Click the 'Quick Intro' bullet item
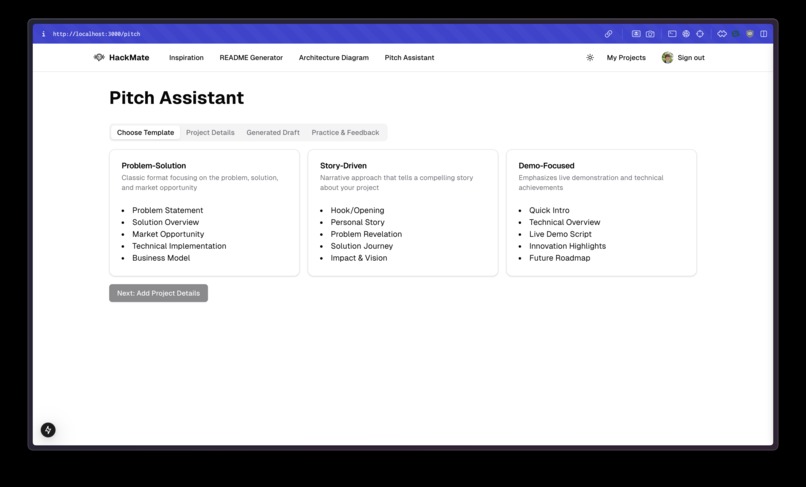This screenshot has width=806, height=487. coord(549,210)
